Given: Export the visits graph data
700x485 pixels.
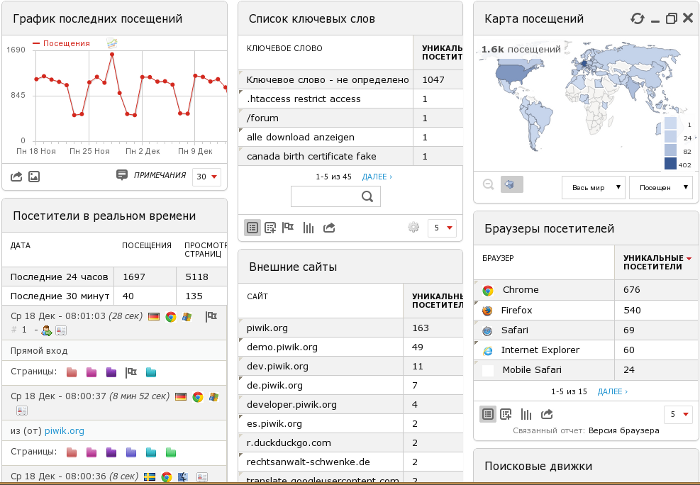Looking at the screenshot, I should click(x=16, y=176).
